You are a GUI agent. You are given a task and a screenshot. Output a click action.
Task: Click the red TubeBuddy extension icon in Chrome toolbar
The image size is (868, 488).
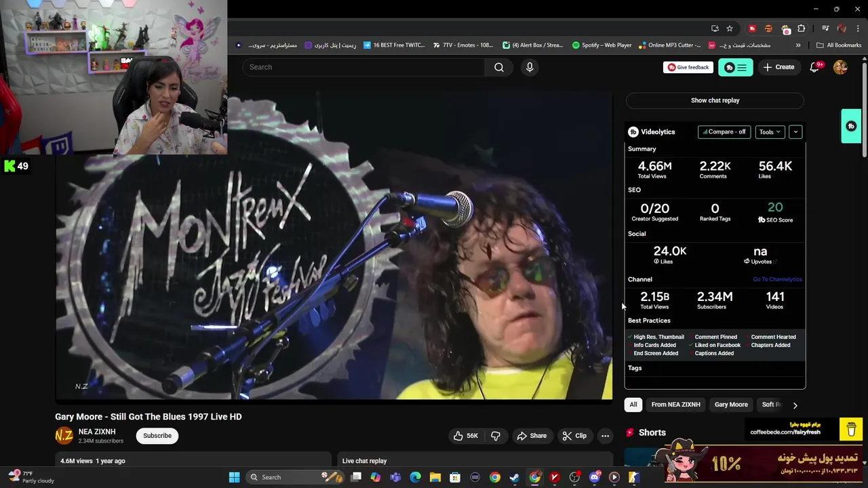click(752, 28)
